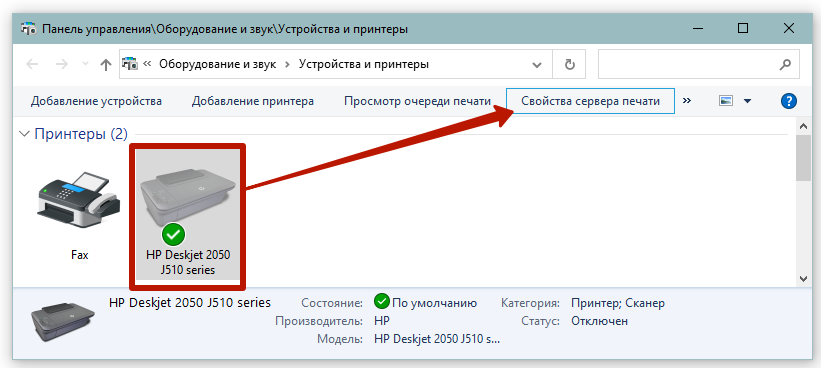The width and height of the screenshot is (821, 368).
Task: Click the search magnifier icon
Action: point(785,64)
